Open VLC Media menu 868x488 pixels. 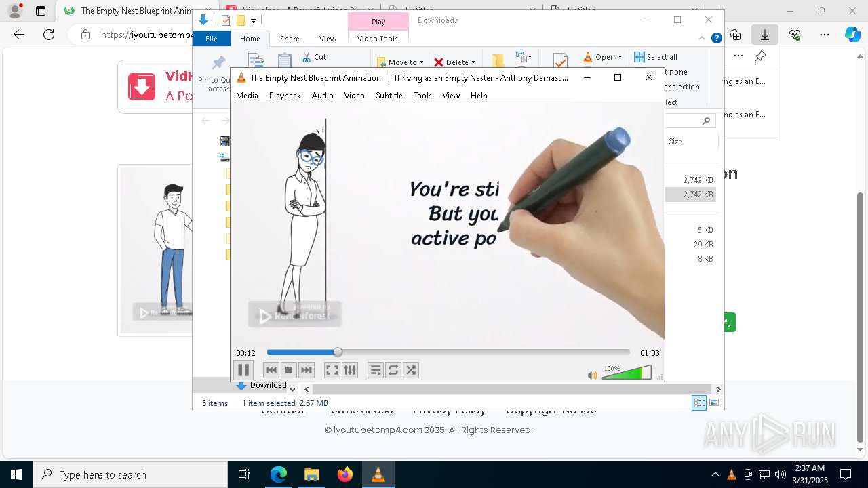(x=247, y=96)
